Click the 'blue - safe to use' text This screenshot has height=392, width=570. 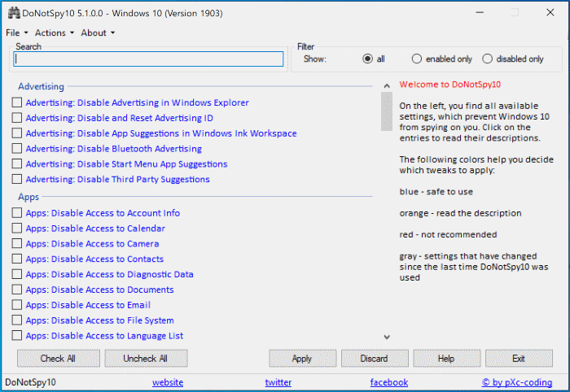point(436,192)
